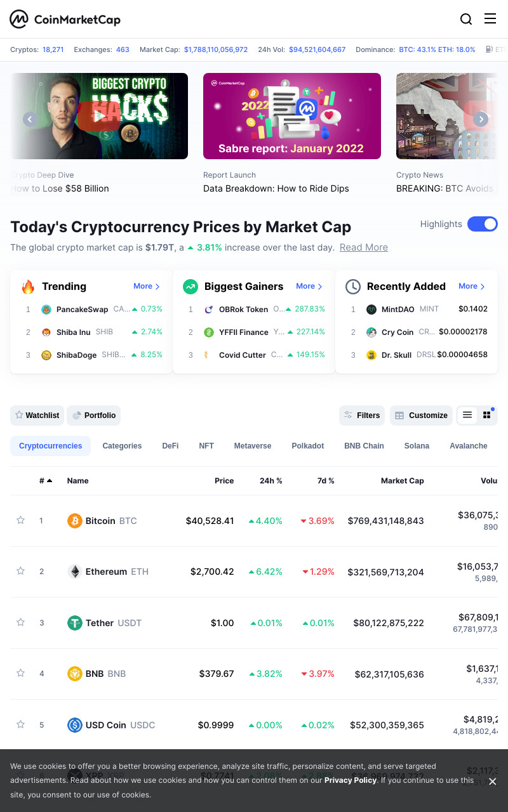Open the hamburger menu icon

click(490, 18)
